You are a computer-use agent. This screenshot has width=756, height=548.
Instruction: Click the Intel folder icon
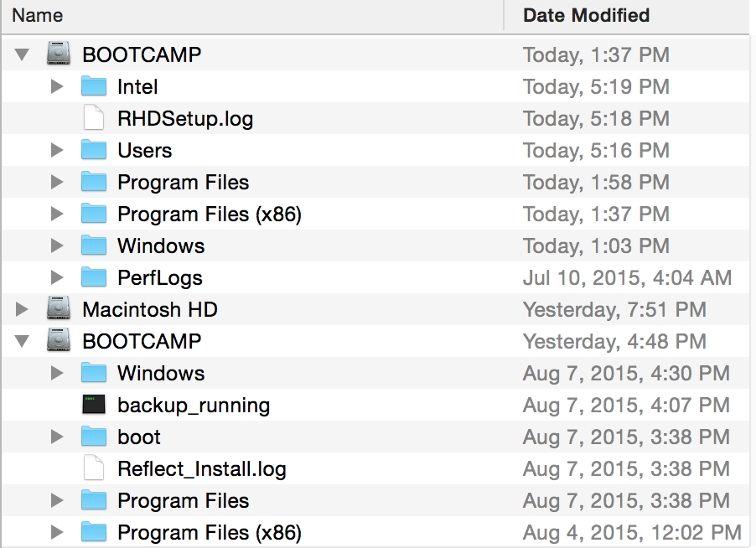[94, 86]
